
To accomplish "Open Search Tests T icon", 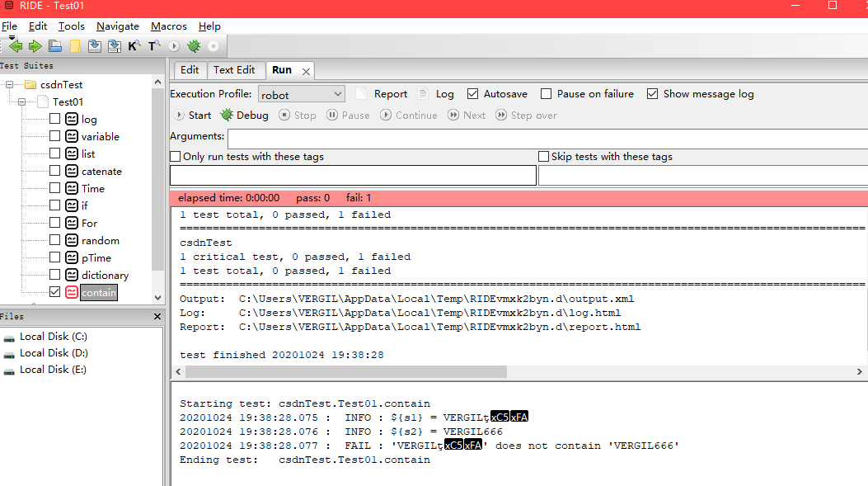I will pyautogui.click(x=154, y=46).
